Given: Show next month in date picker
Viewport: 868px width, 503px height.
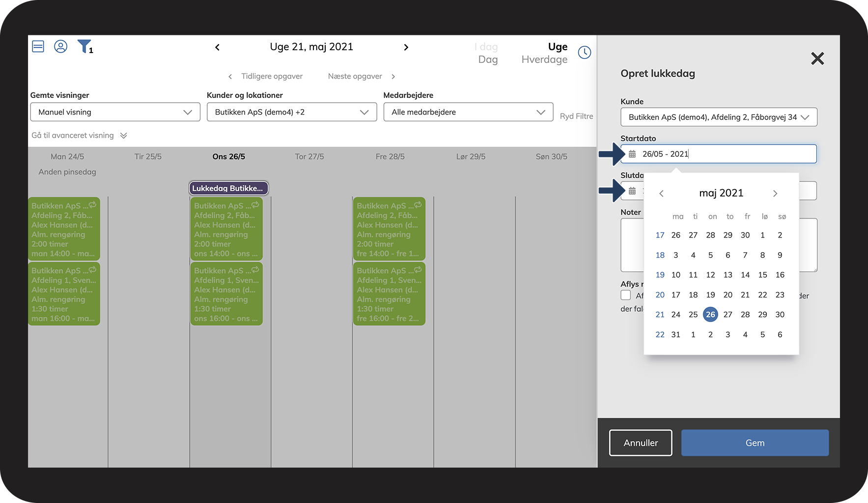Looking at the screenshot, I should (775, 194).
